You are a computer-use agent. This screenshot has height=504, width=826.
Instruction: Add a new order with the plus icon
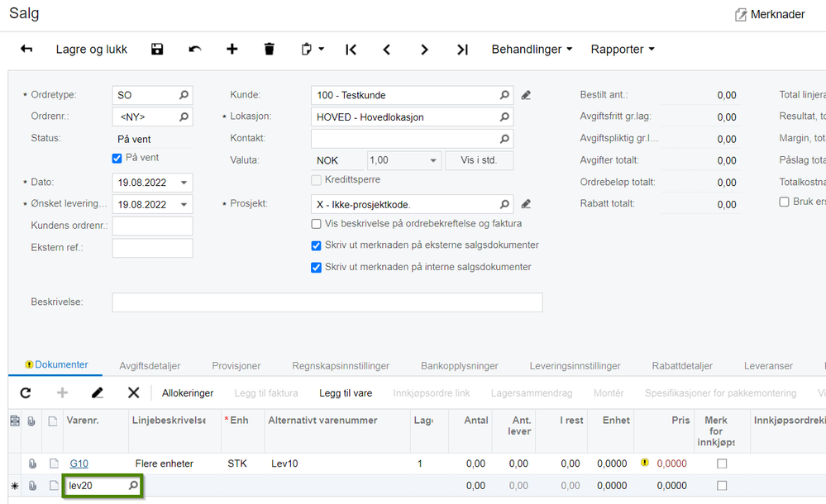pyautogui.click(x=232, y=49)
